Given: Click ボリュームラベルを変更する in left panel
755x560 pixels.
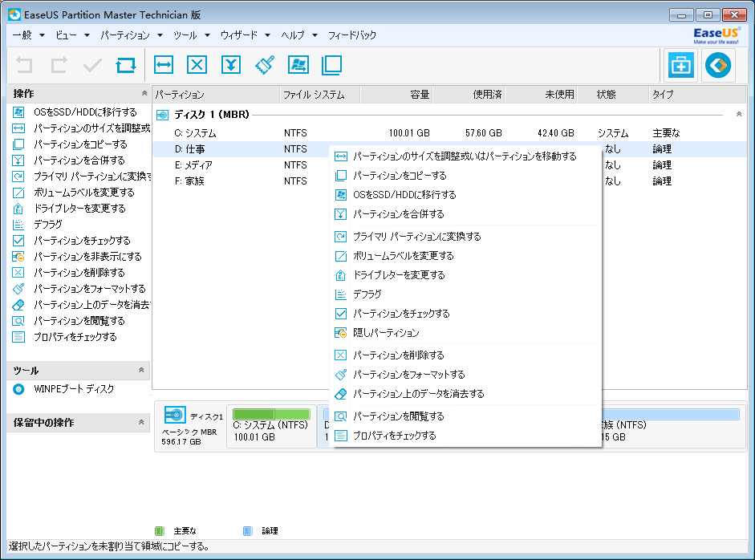Looking at the screenshot, I should click(x=84, y=192).
